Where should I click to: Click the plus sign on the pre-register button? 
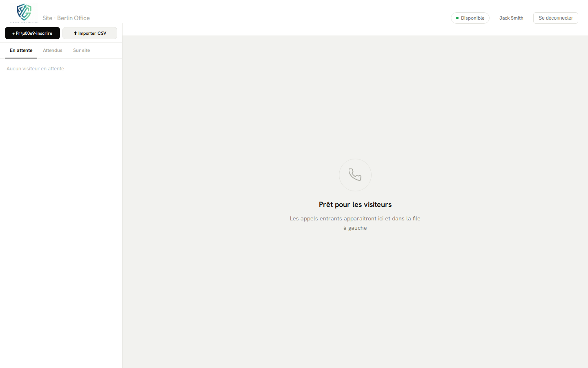pyautogui.click(x=13, y=34)
